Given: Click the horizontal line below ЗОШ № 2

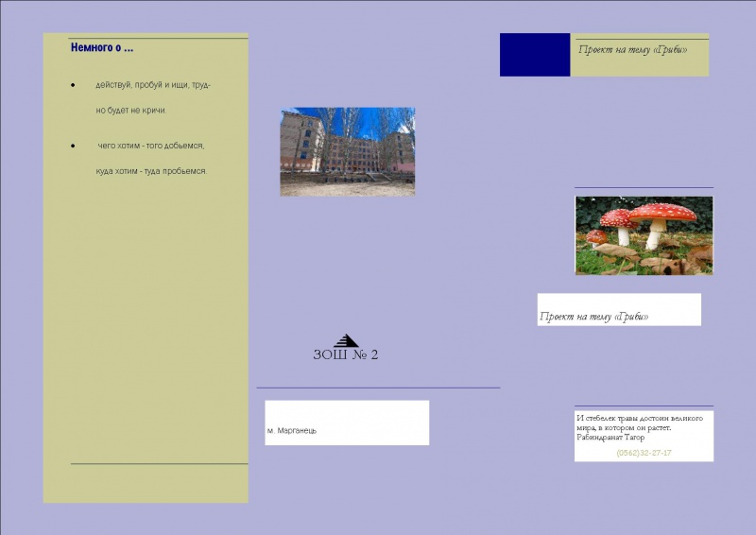Looking at the screenshot, I should click(378, 388).
